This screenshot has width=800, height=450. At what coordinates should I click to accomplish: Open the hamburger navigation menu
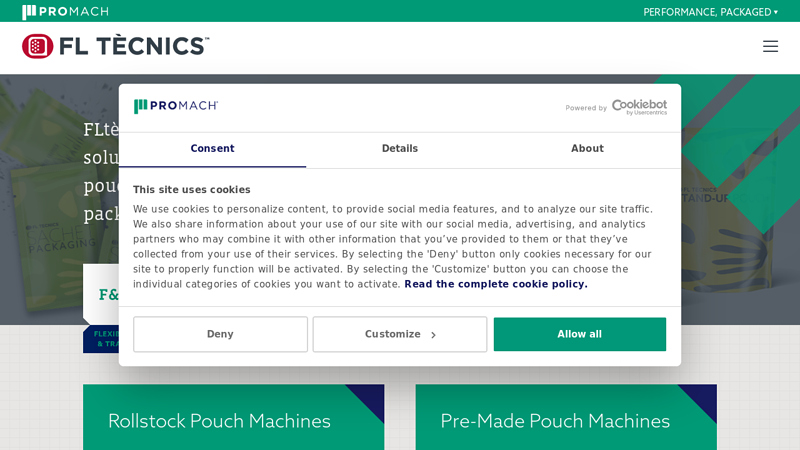770,46
